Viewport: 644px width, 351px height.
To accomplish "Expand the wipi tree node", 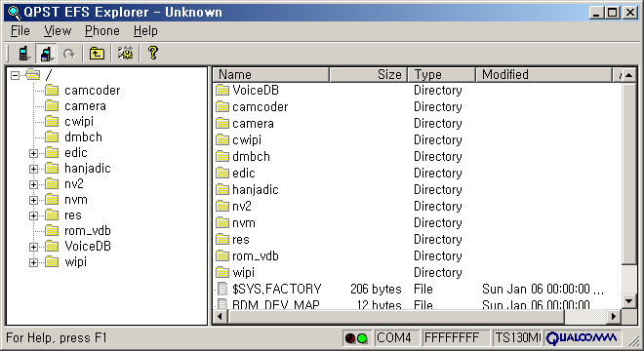I will point(34,262).
